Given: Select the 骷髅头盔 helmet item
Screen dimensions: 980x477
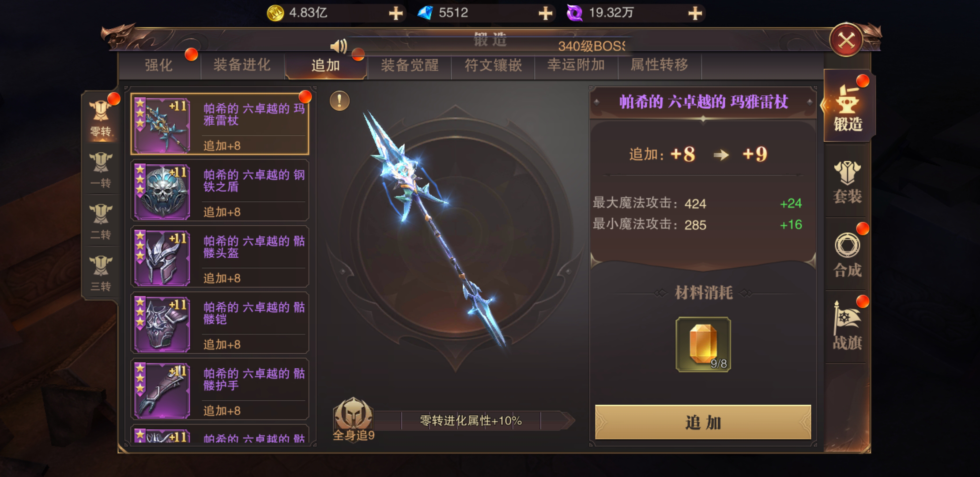Looking at the screenshot, I should tap(220, 257).
